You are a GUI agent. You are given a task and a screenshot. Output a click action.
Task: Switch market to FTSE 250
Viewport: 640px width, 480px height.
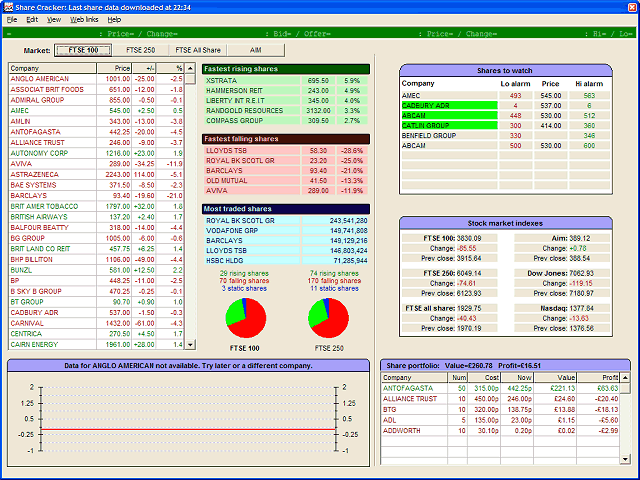click(140, 50)
